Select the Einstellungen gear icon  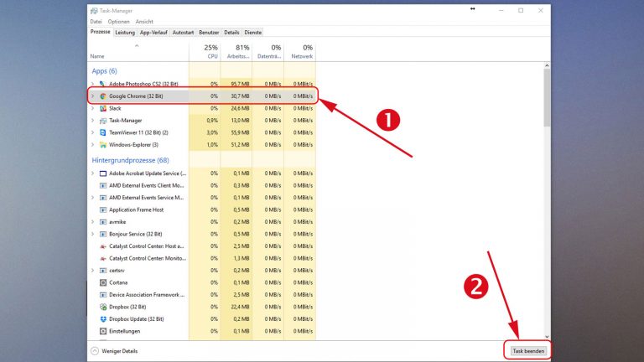click(102, 331)
